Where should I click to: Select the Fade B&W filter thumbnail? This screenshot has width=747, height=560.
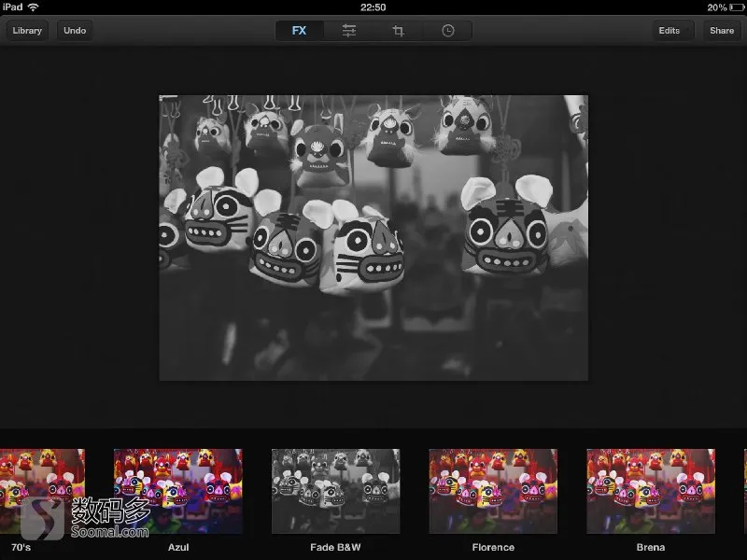click(x=336, y=491)
